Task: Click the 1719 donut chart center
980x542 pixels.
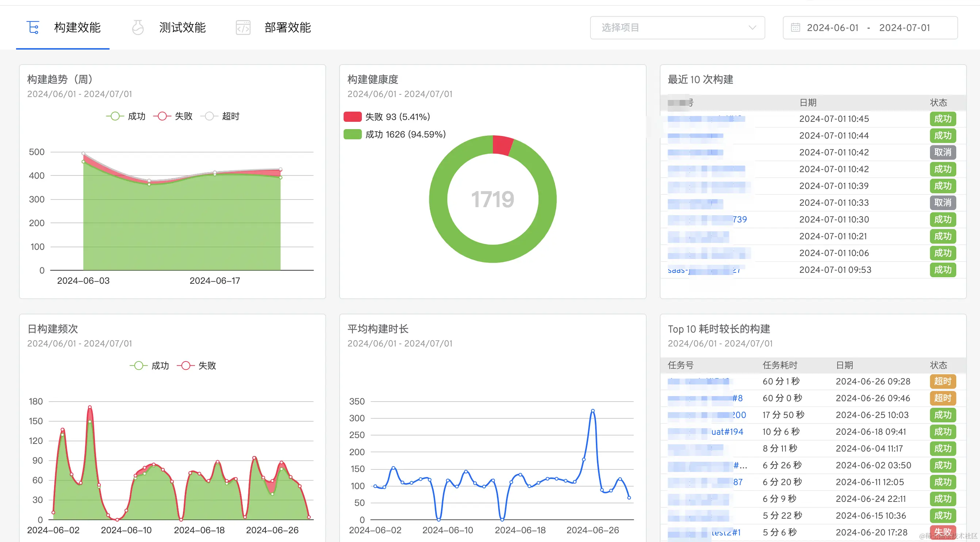Action: coord(493,199)
